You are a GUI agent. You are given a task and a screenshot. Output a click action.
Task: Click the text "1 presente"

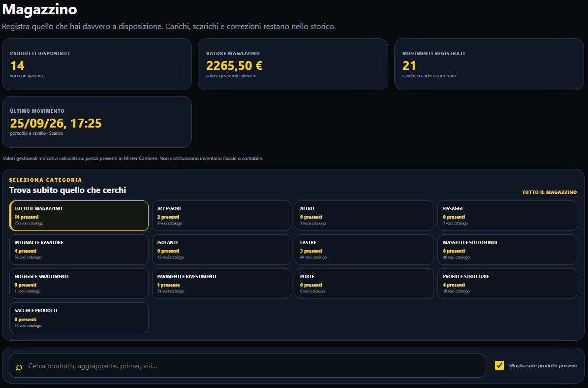(168, 285)
